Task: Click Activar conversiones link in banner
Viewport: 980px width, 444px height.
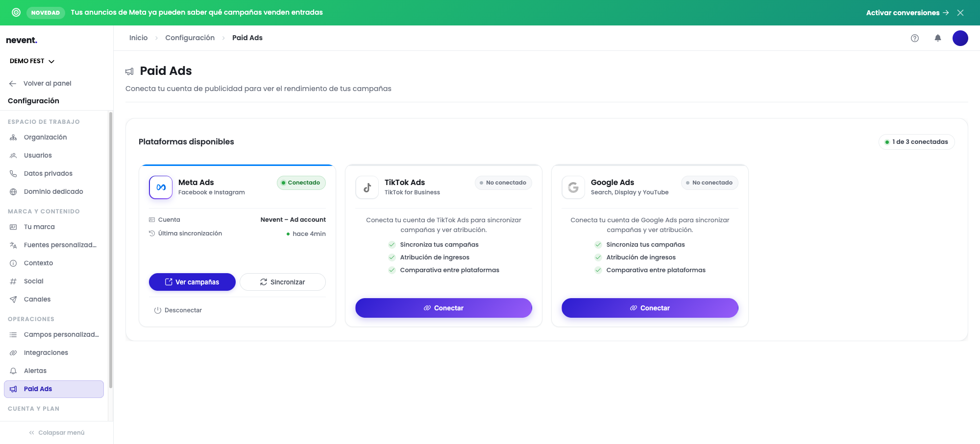Action: (x=907, y=13)
